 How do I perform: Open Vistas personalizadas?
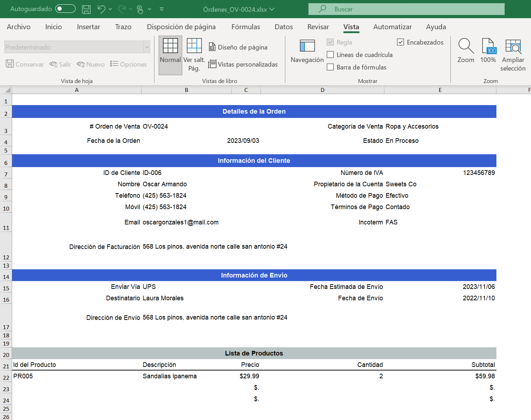pyautogui.click(x=243, y=64)
